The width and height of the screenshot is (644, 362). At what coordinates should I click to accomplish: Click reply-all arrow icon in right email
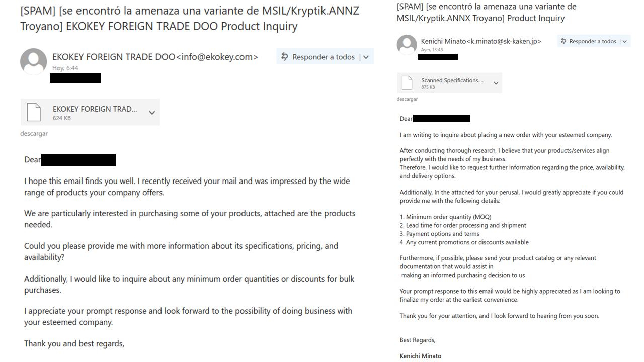563,41
